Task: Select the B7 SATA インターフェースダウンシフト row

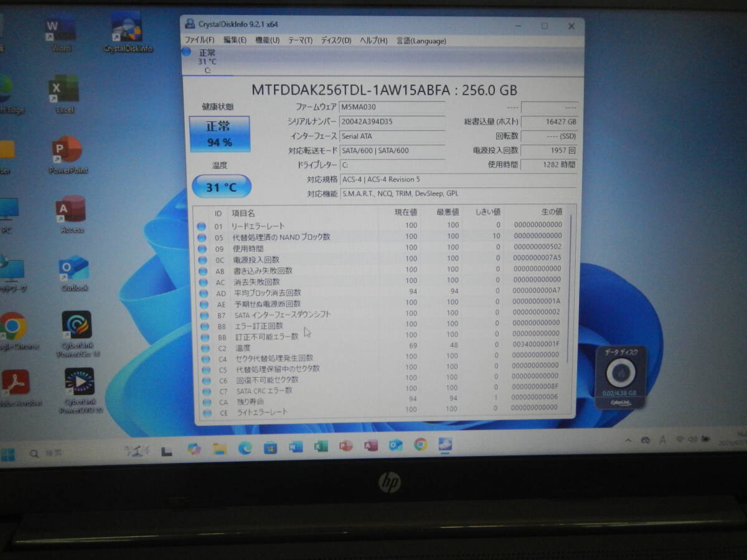Action: pos(381,314)
